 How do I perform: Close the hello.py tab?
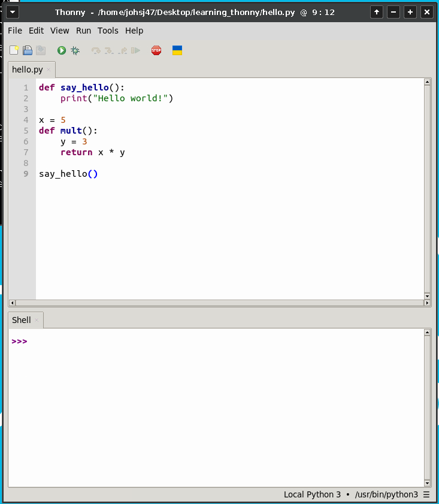(49, 70)
